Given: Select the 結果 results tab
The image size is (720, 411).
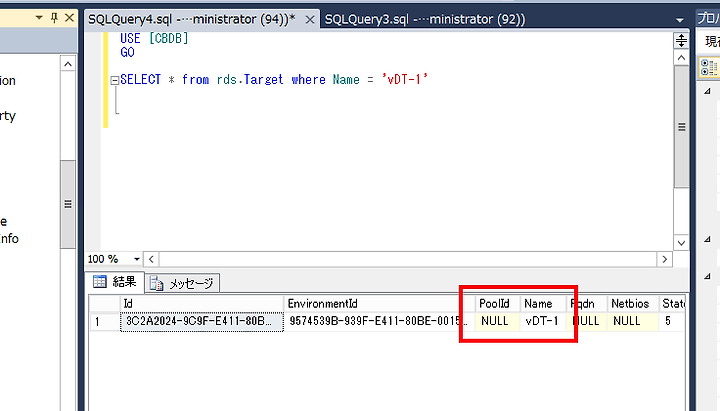Looking at the screenshot, I should coord(115,282).
